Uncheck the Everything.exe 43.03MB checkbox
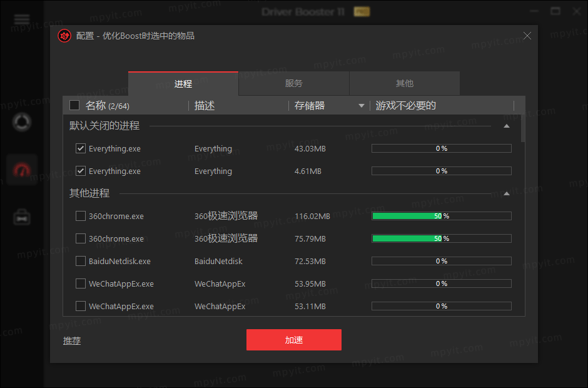This screenshot has height=388, width=588. click(x=81, y=148)
